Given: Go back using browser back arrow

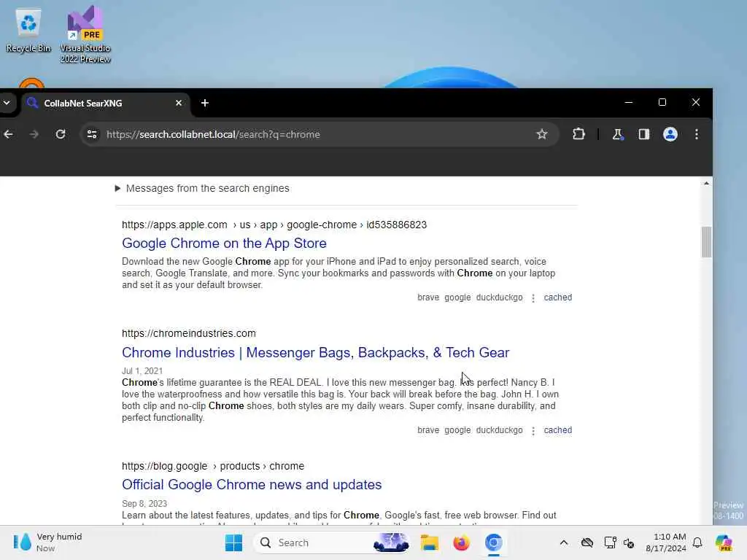Looking at the screenshot, I should tap(9, 134).
